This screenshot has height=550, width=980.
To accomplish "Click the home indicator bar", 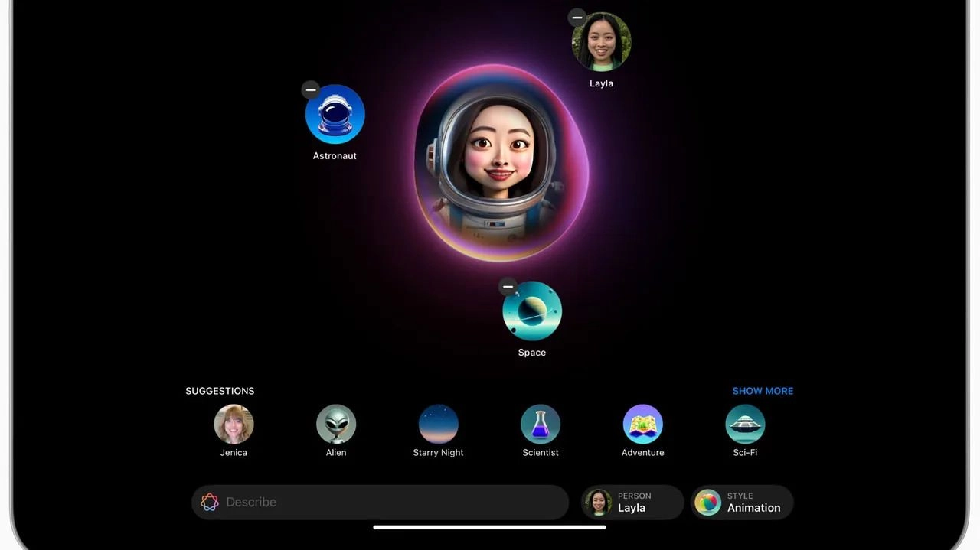I will point(489,527).
